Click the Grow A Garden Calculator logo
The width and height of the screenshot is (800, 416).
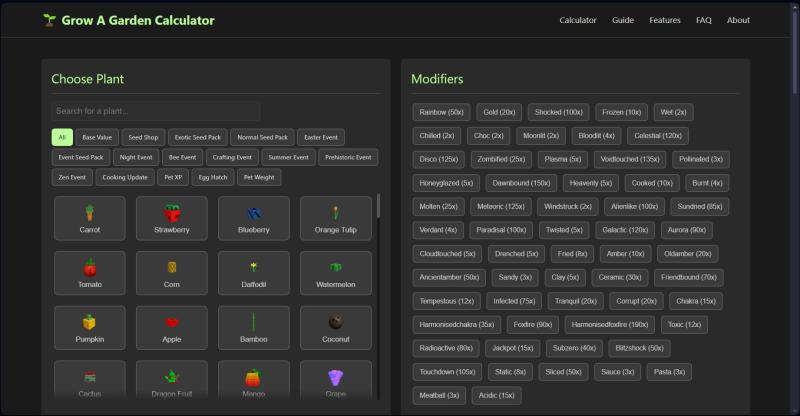point(128,20)
